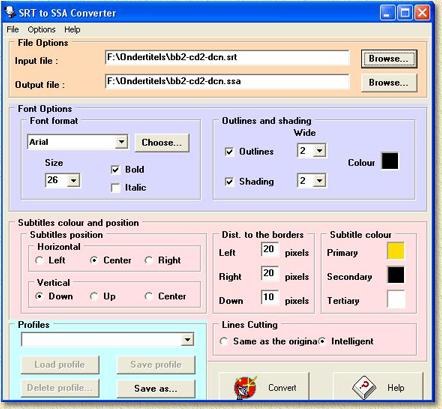Toggle the Shading checkbox
This screenshot has width=442, height=409.
coord(229,182)
